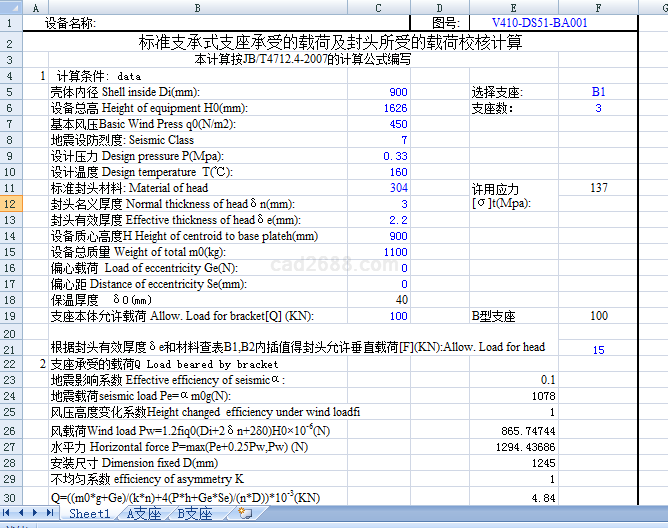
Task: Select row 12 header
Action: 9,204
